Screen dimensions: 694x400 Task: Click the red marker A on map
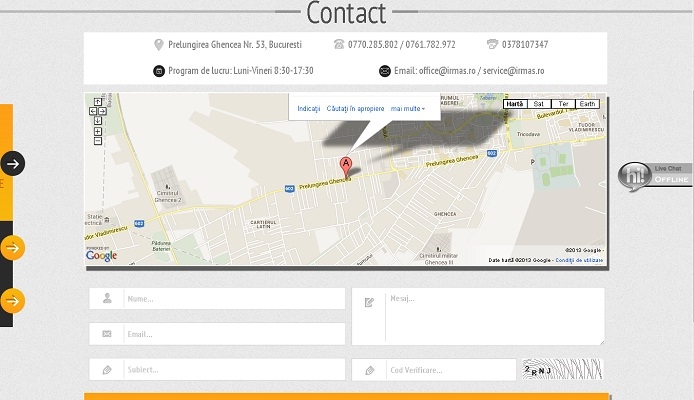[346, 167]
